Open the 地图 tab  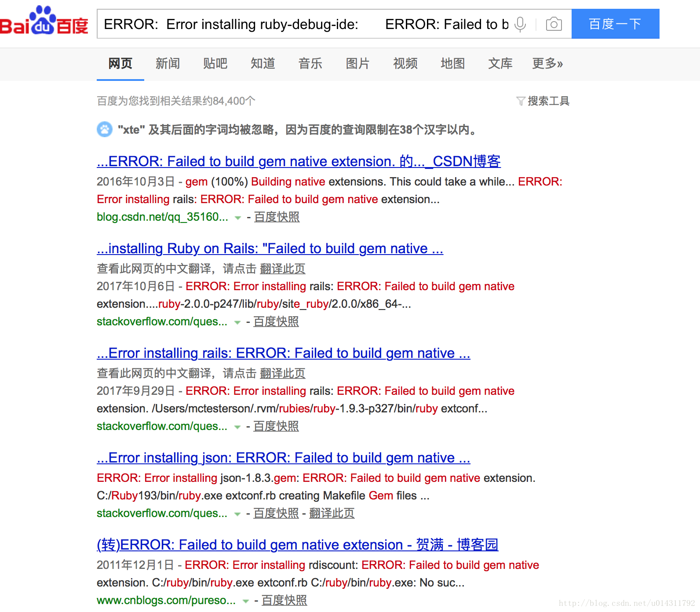coord(452,63)
